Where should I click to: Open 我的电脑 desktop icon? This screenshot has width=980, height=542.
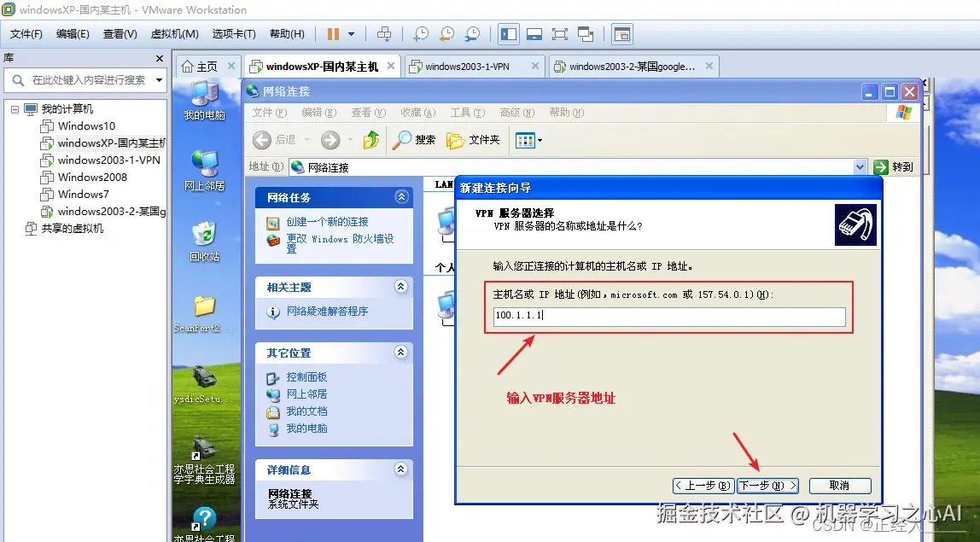[x=204, y=101]
